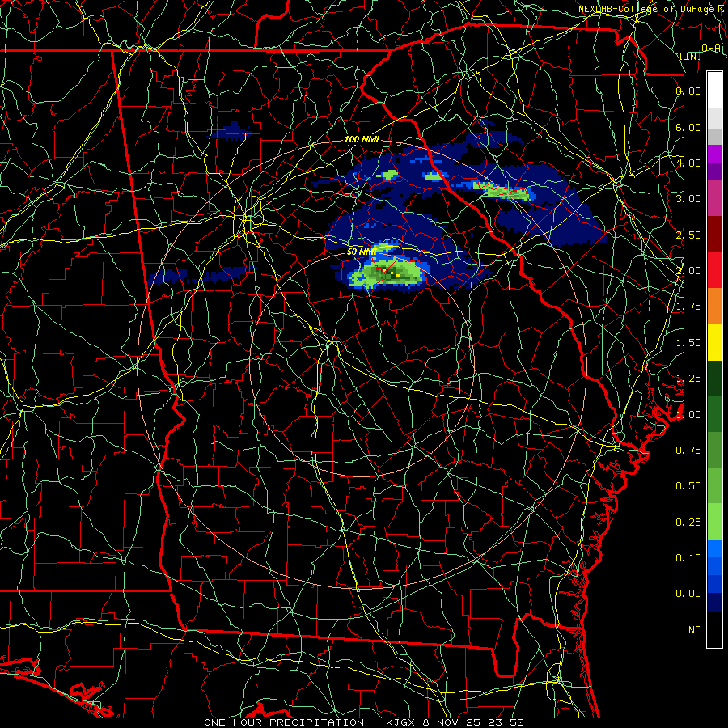Select the yellow legend swatch
This screenshot has width=728, height=728.
(714, 342)
